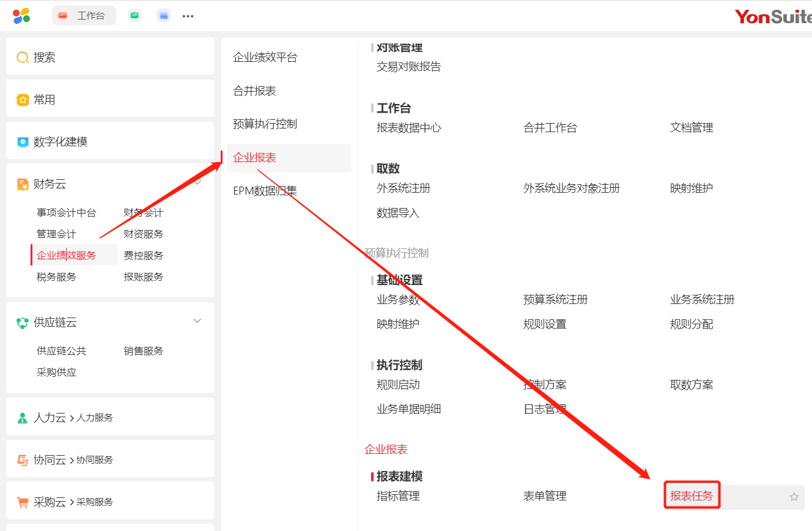Open 协同服务 under 协同云

[95, 460]
